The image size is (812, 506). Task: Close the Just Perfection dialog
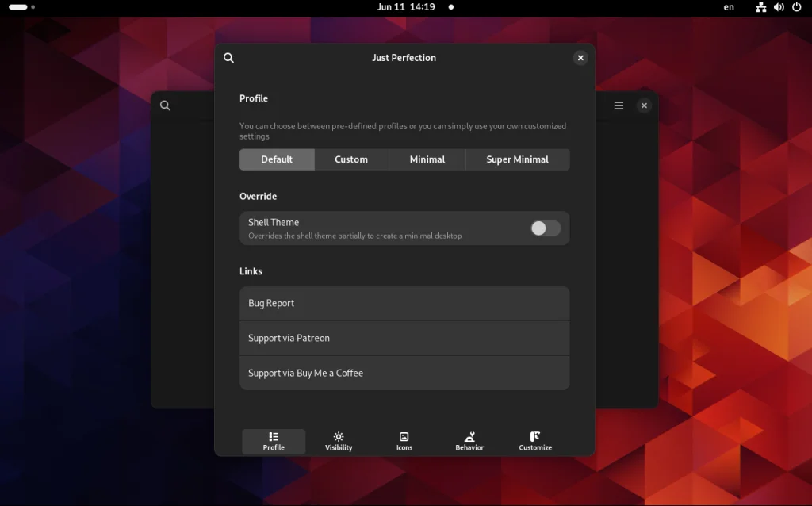click(580, 57)
